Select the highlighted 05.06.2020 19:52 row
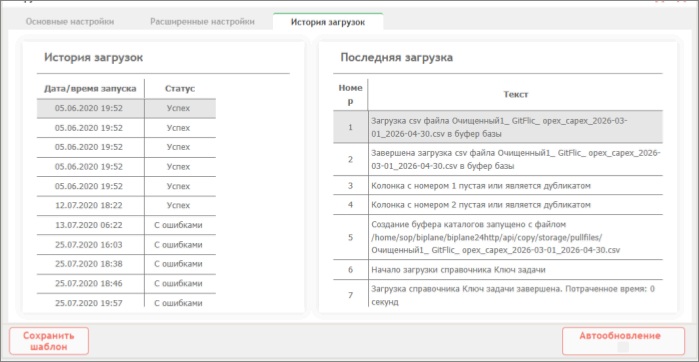 pyautogui.click(x=126, y=108)
